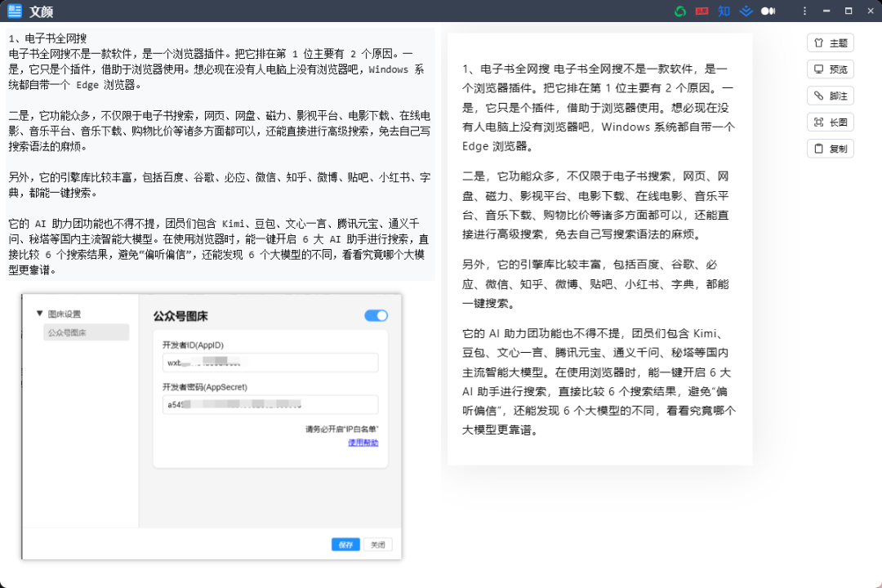Minimize the 文颜 window
This screenshot has width=882, height=588.
(x=826, y=11)
